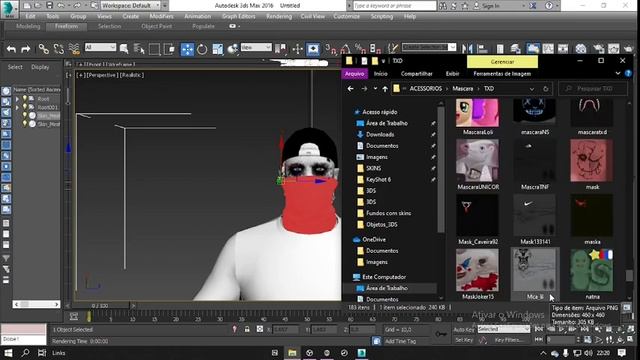Screen dimensions: 640x360
Task: Select the MascaraUNICOR thumbnail
Action: (478, 164)
